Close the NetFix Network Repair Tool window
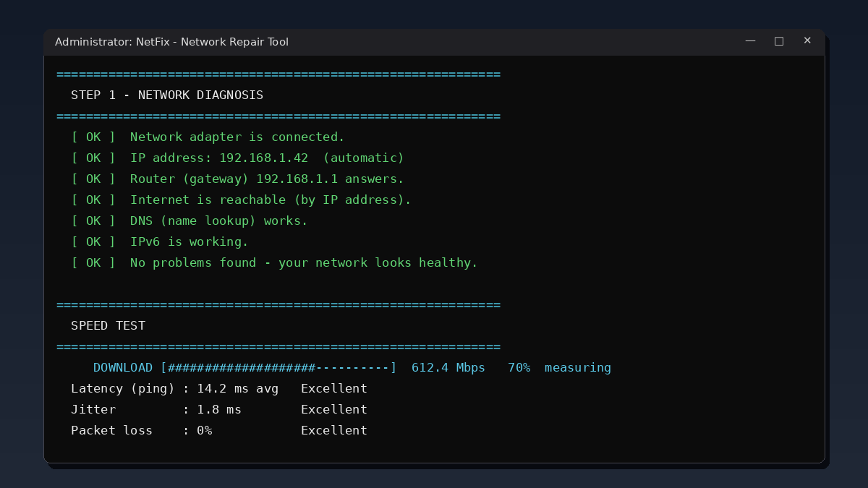This screenshot has width=868, height=488. point(807,41)
